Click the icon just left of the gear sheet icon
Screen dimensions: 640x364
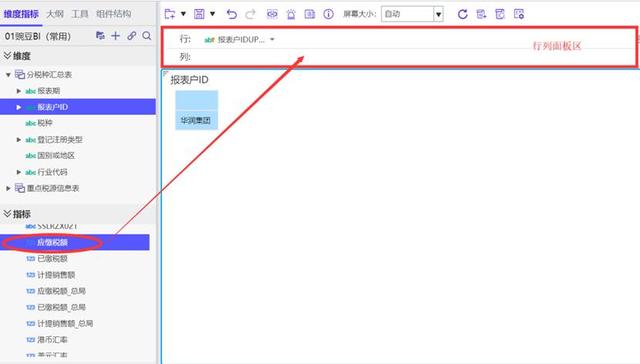tap(500, 14)
